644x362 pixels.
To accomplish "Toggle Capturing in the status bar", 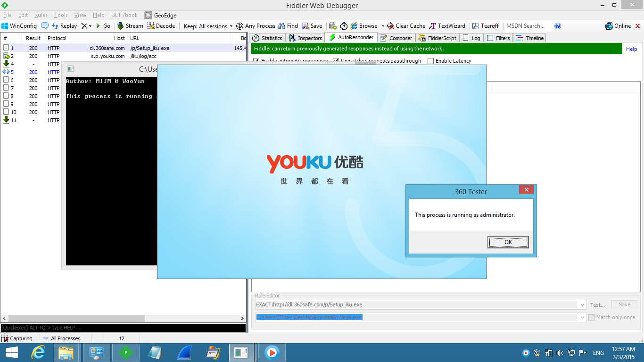I will (17, 338).
